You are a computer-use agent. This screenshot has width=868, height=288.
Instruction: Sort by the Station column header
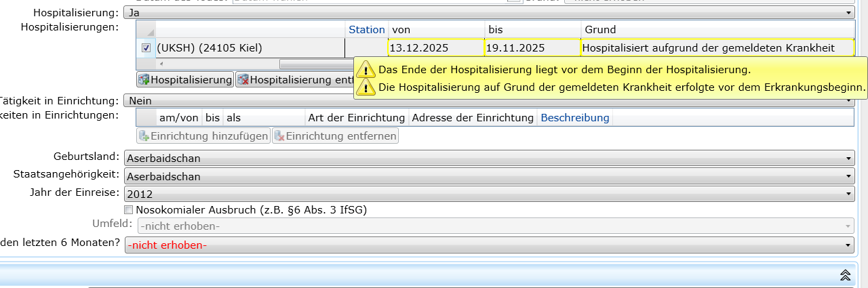pos(366,30)
